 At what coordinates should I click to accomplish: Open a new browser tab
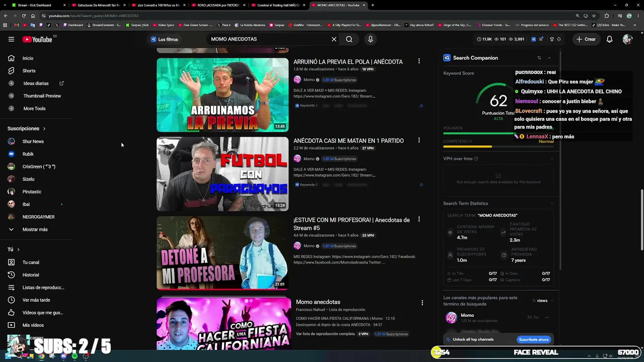point(372,5)
